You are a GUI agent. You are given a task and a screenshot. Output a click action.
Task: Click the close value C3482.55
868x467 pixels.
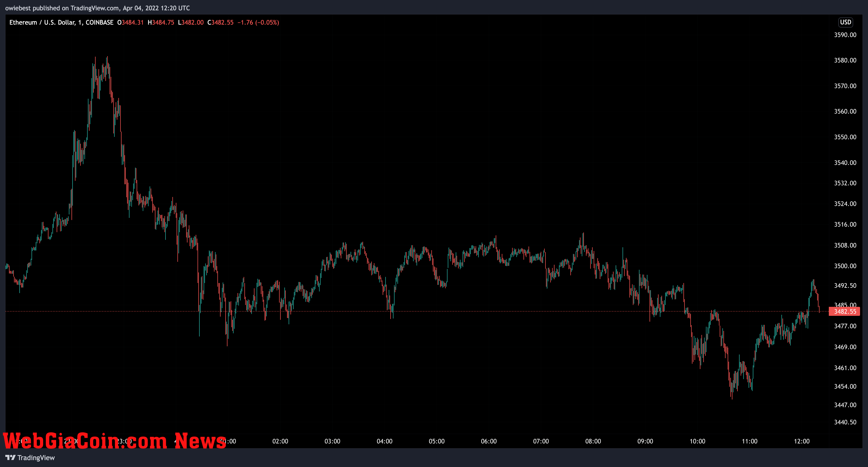(220, 22)
